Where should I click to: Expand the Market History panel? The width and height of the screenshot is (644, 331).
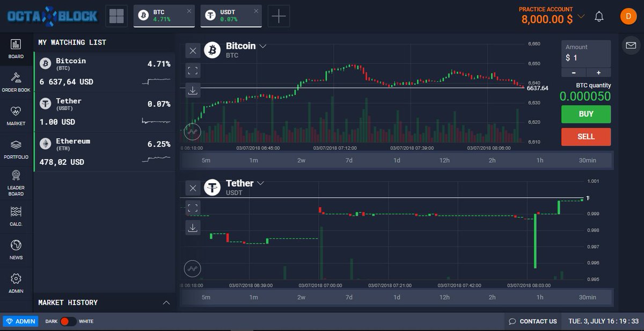[166, 303]
